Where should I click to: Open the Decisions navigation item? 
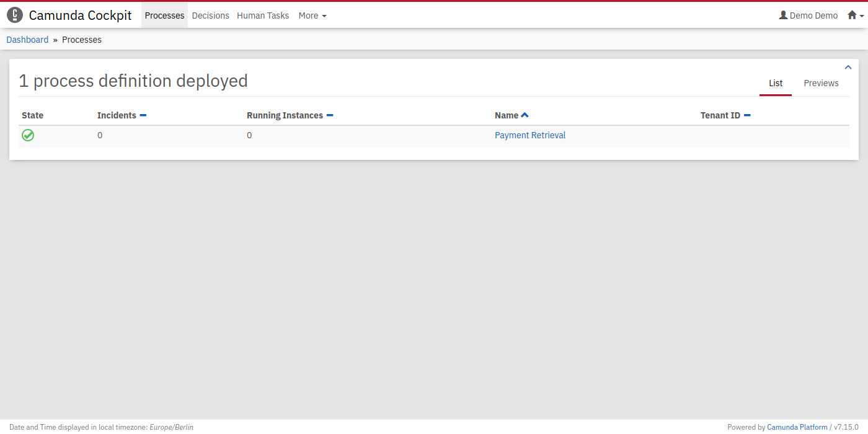coord(210,15)
